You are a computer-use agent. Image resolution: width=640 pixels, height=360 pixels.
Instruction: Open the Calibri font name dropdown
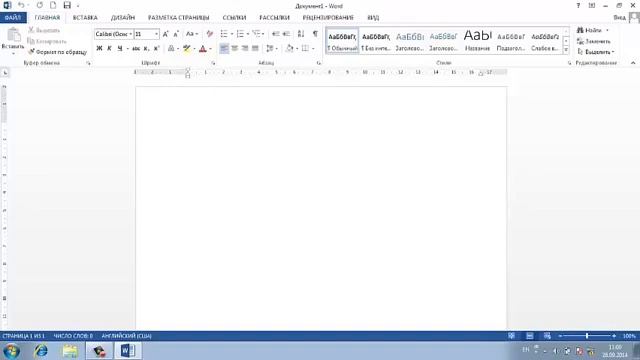pos(131,34)
